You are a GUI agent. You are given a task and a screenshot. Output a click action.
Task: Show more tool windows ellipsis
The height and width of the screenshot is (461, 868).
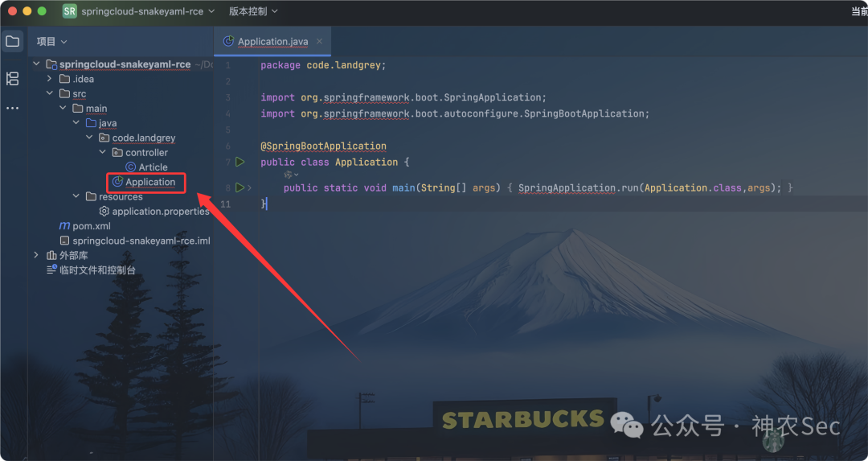pyautogui.click(x=12, y=108)
